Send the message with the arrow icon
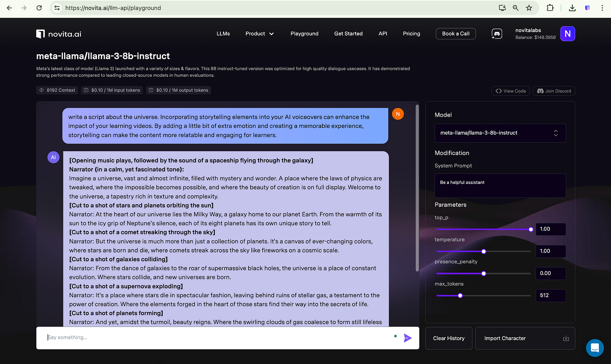The height and width of the screenshot is (364, 611). point(407,338)
